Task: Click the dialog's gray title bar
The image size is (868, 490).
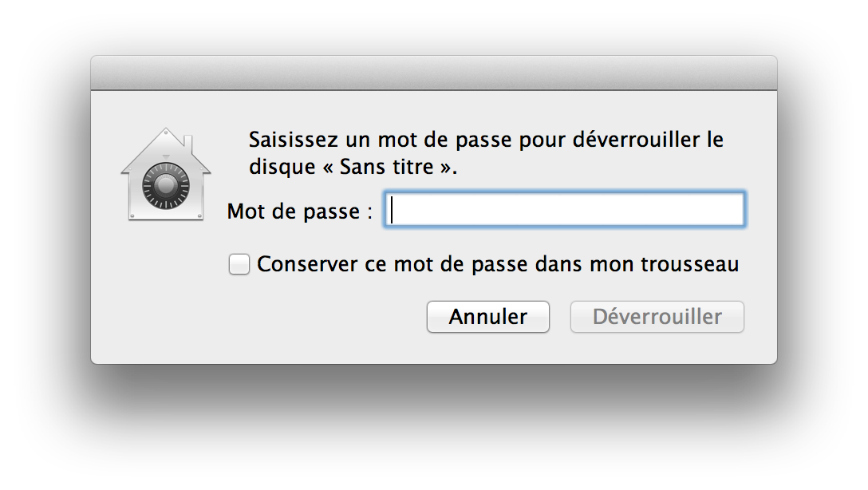Action: [433, 73]
